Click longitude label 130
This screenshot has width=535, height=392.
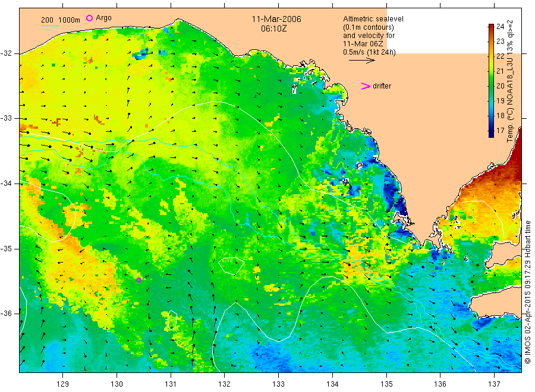tap(117, 384)
